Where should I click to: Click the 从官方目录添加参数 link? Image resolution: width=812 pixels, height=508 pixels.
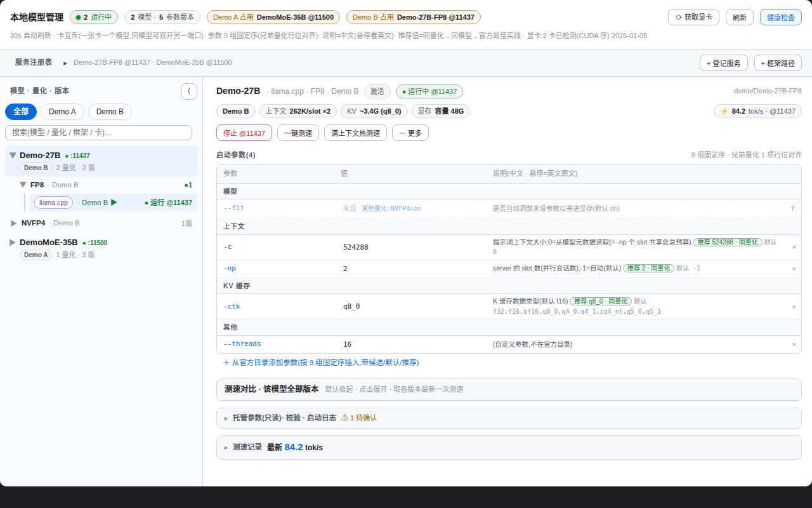[321, 363]
